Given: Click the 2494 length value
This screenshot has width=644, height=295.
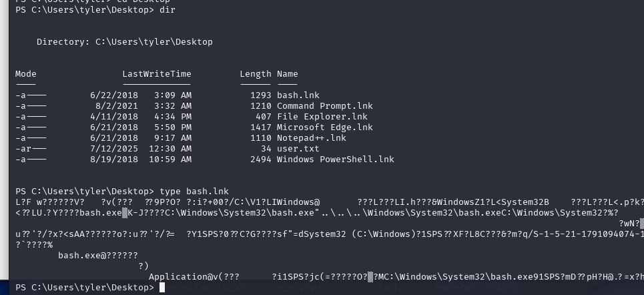Looking at the screenshot, I should click(x=261, y=160).
